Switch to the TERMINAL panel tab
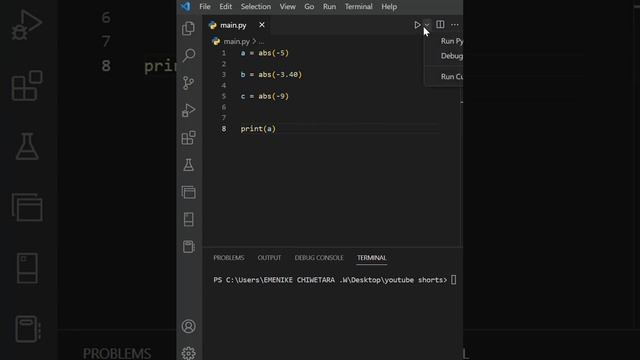The height and width of the screenshot is (360, 640). (371, 258)
